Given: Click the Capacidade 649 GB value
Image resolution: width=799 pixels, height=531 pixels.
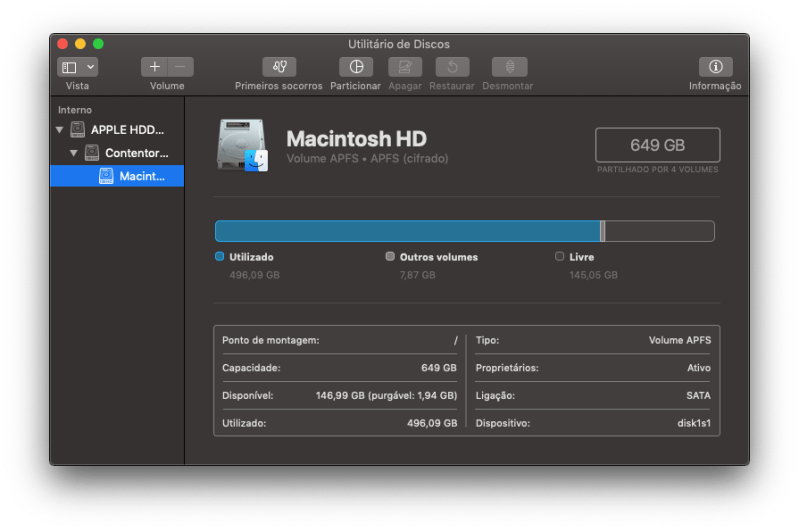Looking at the screenshot, I should tap(439, 368).
